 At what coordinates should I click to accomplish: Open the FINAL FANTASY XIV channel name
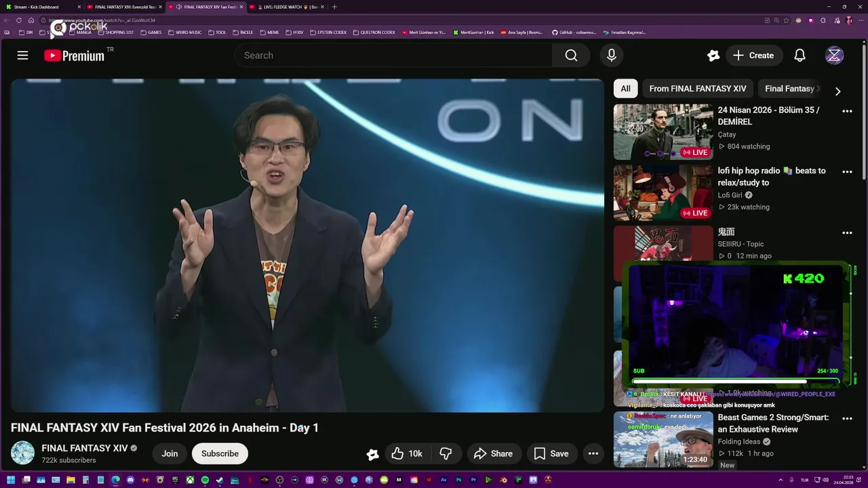[x=85, y=448]
